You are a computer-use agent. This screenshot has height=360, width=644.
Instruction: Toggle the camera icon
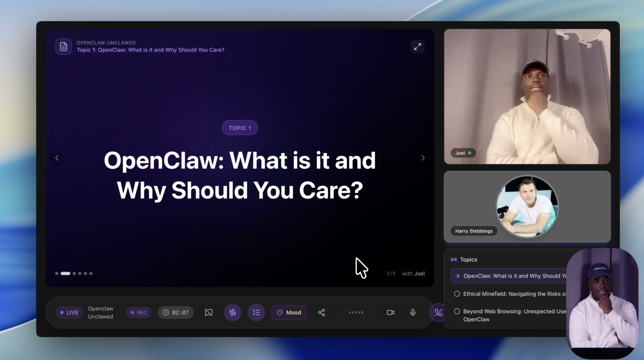390,313
